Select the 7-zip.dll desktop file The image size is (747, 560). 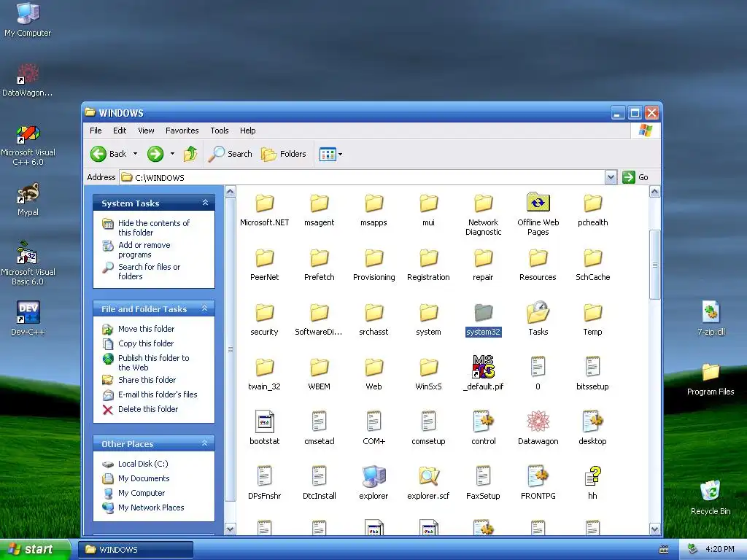click(711, 312)
